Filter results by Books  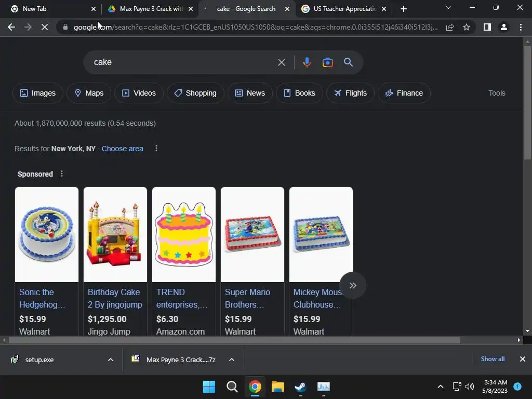coord(299,93)
